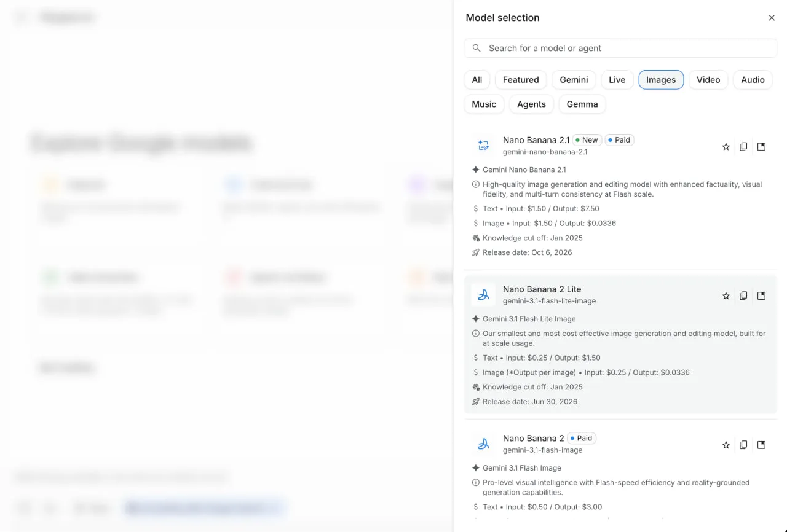
Task: Switch to the Gemini filter chip
Action: (x=574, y=80)
